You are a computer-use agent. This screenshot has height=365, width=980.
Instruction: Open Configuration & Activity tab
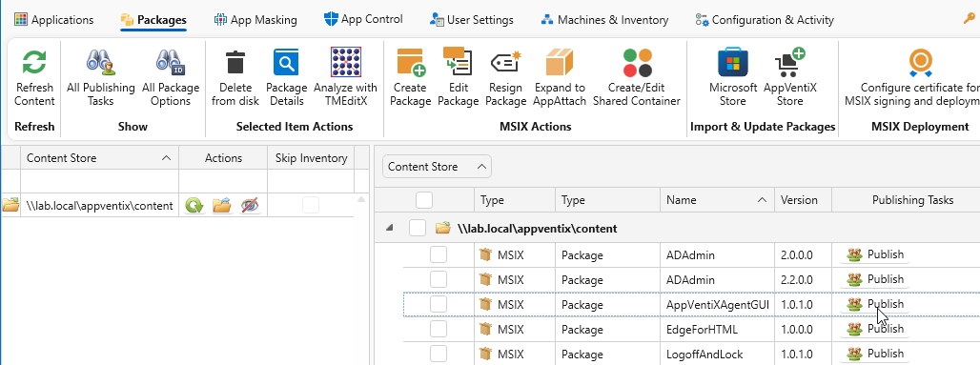tap(765, 20)
